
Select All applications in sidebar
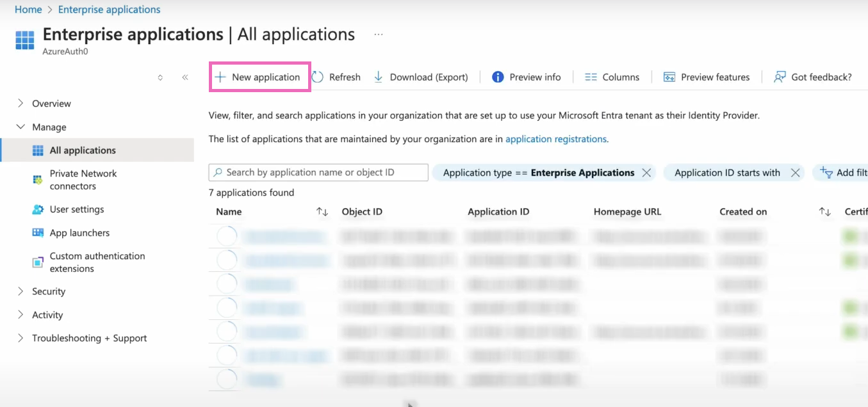(x=97, y=150)
